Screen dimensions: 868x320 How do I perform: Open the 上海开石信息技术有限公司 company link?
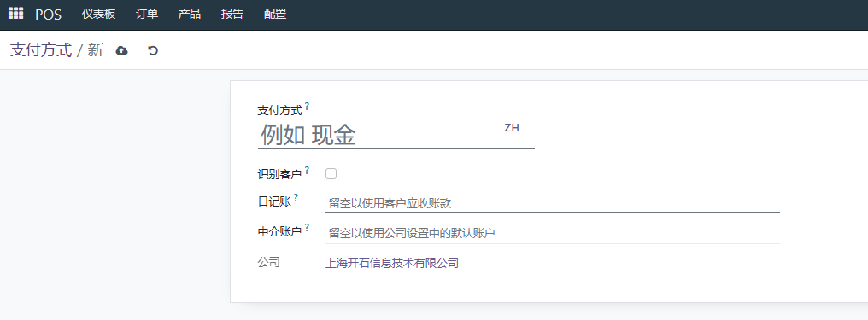(392, 263)
